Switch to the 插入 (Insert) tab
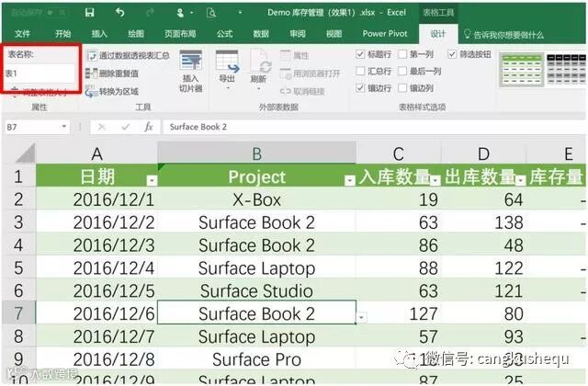Image resolution: width=588 pixels, height=386 pixels. [x=99, y=34]
